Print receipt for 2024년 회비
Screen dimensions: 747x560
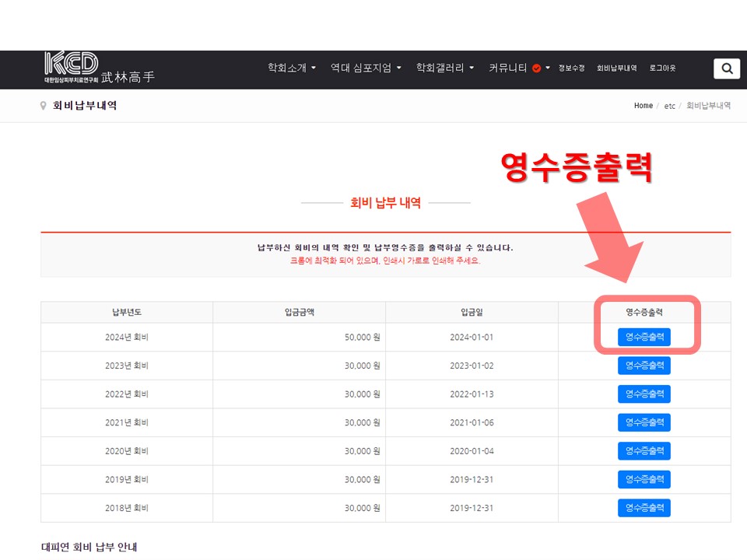point(644,338)
